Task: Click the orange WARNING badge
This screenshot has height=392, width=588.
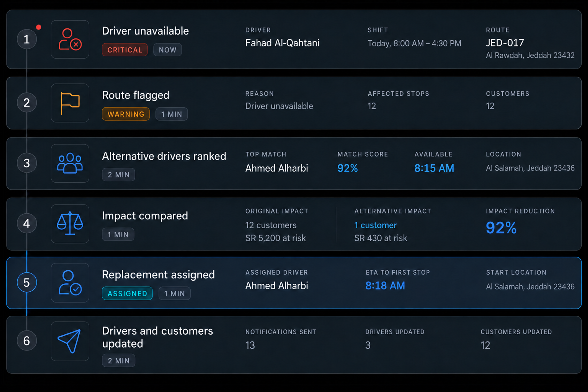Action: [126, 114]
